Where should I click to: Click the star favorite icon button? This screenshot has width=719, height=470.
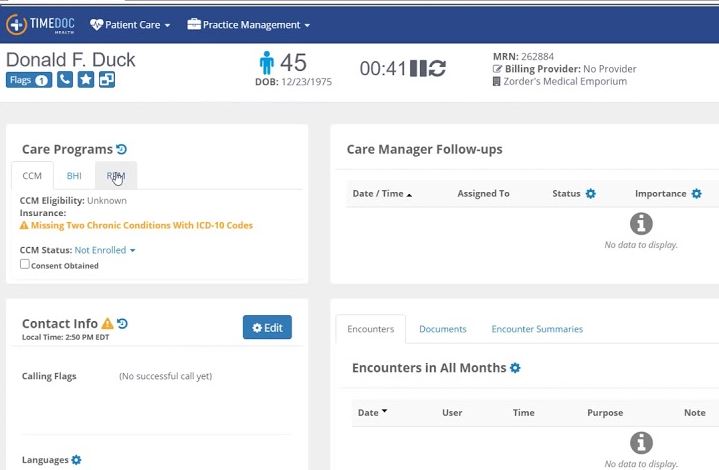[86, 79]
